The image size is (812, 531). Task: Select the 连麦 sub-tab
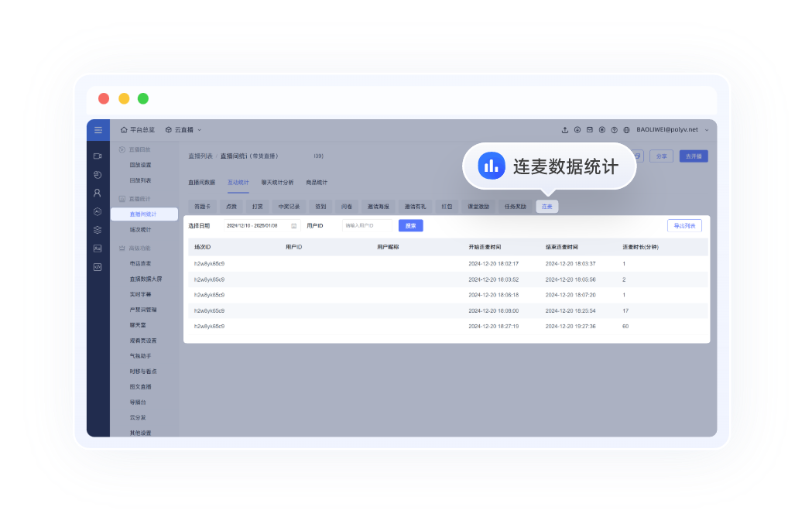tap(546, 207)
